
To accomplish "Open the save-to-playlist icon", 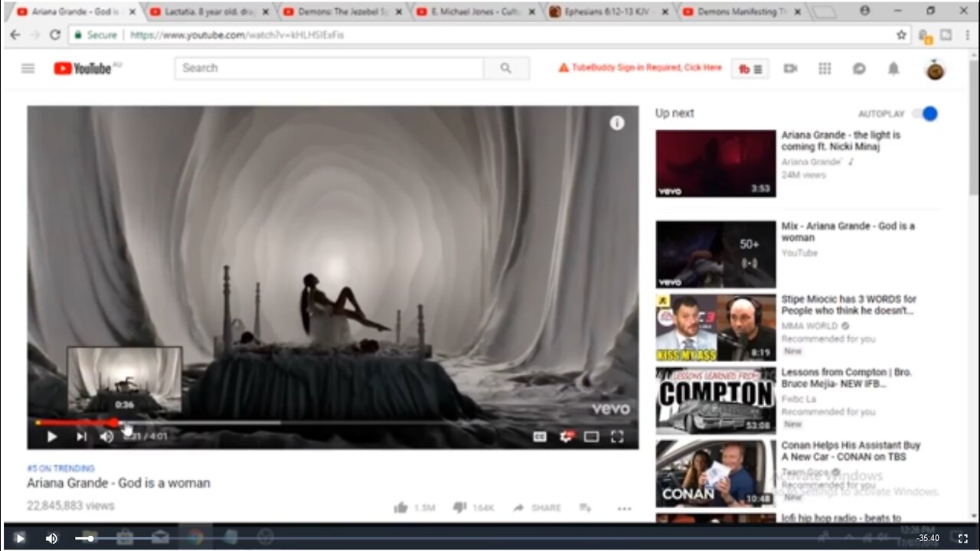I will tap(585, 507).
